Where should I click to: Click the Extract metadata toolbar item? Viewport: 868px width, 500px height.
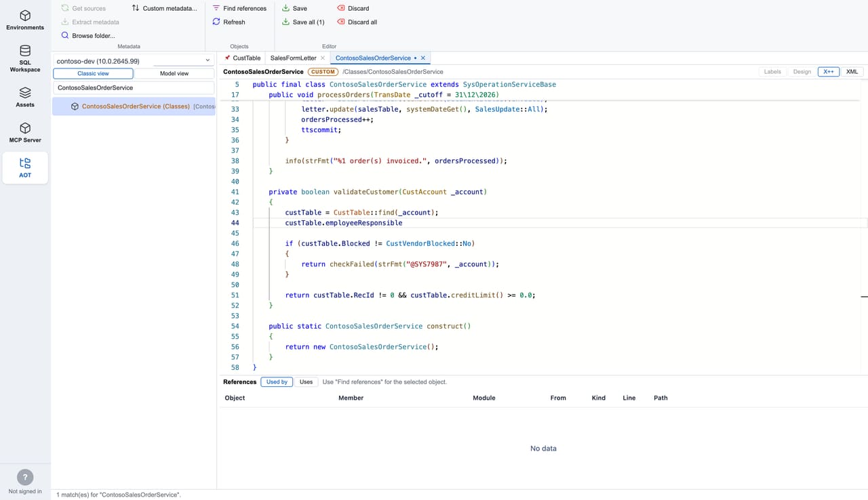(90, 22)
